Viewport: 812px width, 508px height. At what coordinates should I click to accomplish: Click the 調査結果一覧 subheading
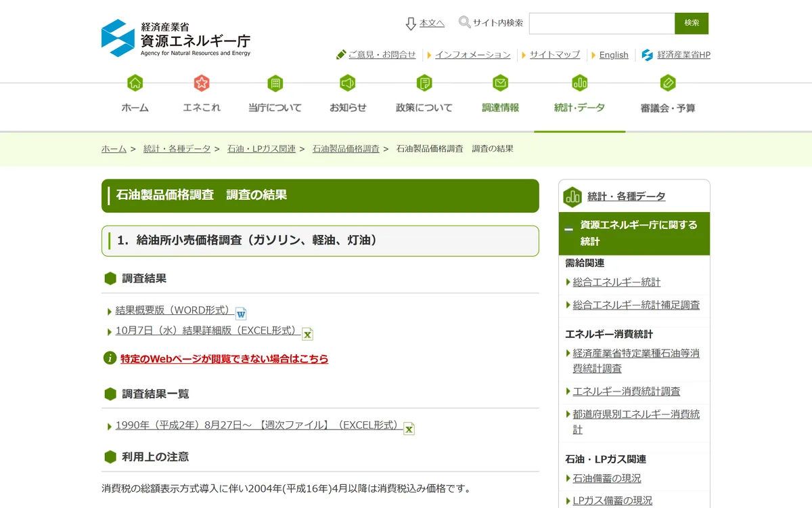click(156, 394)
